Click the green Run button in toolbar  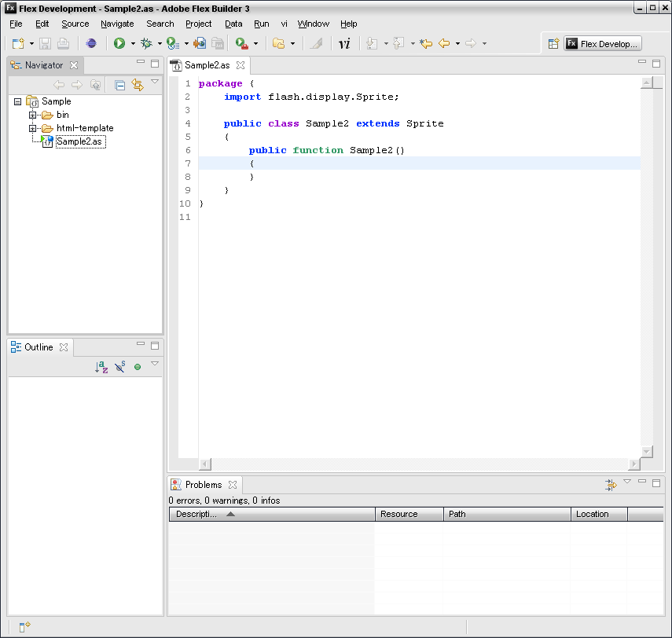point(119,44)
